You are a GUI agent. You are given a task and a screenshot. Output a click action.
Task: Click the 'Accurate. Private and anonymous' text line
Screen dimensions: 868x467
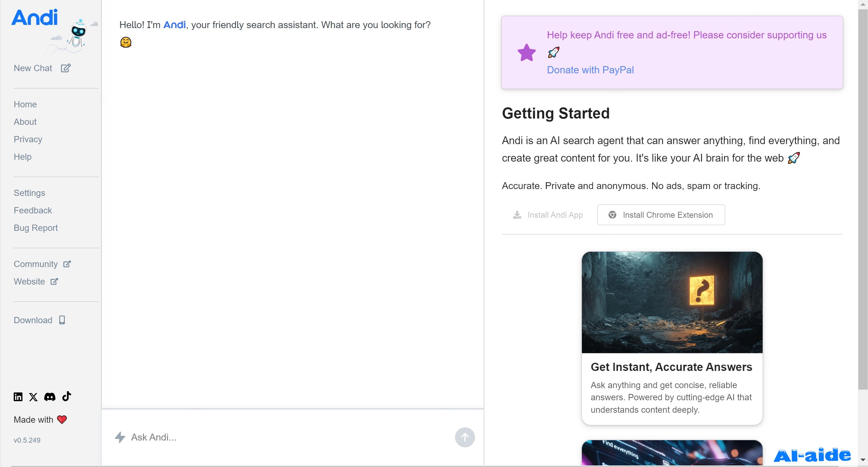(x=631, y=186)
